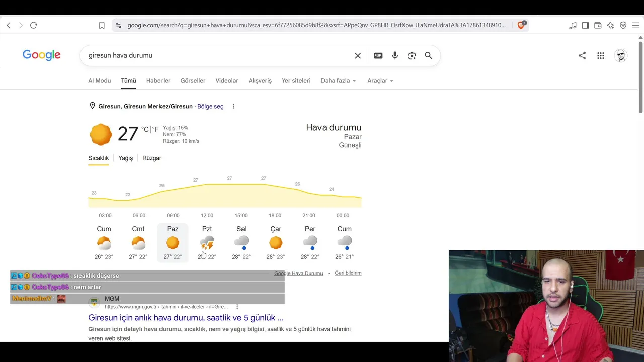The width and height of the screenshot is (644, 362).
Task: Share the search results page
Action: pos(582,55)
